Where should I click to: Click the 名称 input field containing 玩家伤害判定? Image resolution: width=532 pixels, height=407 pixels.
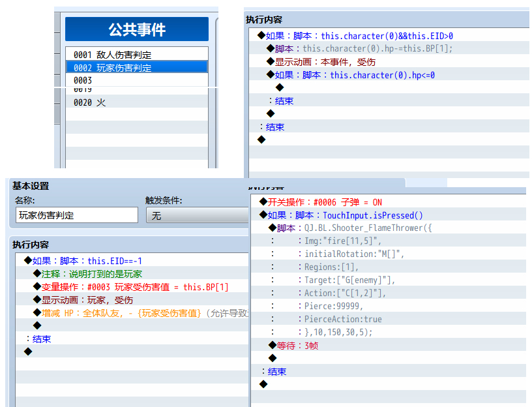click(77, 215)
